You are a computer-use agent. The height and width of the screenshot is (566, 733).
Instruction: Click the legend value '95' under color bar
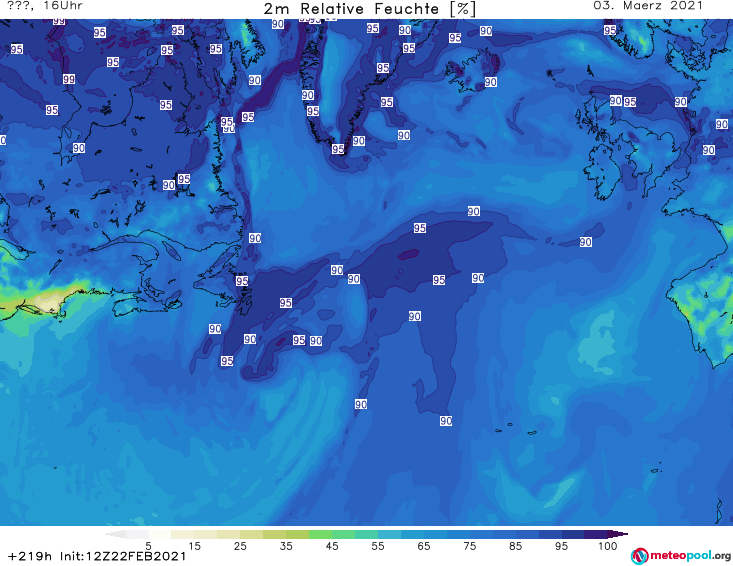(561, 546)
